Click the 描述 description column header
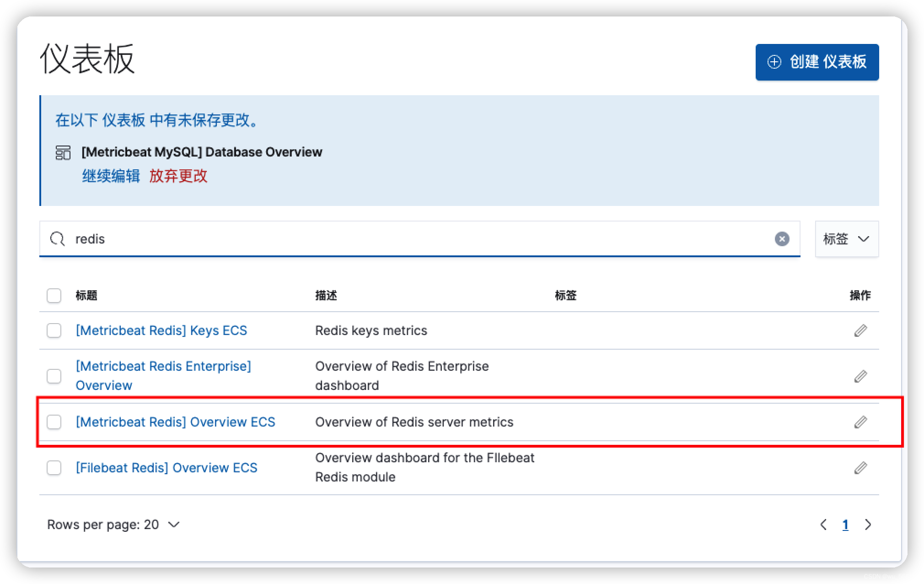Viewport: 924px width, 584px height. [326, 295]
